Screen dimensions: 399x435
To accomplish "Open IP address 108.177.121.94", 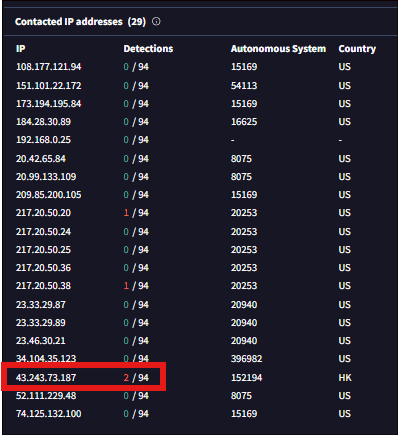I will (x=49, y=67).
